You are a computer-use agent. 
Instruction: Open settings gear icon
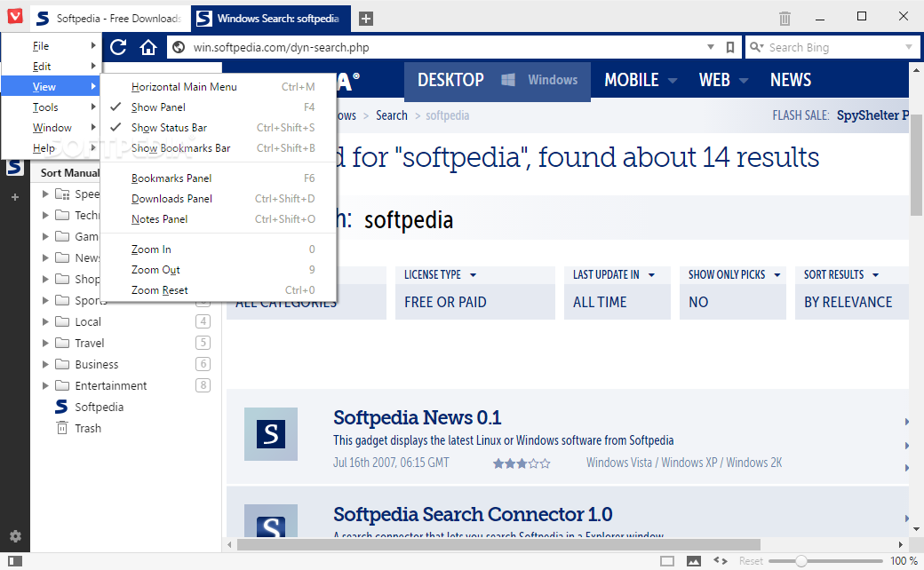(x=15, y=536)
